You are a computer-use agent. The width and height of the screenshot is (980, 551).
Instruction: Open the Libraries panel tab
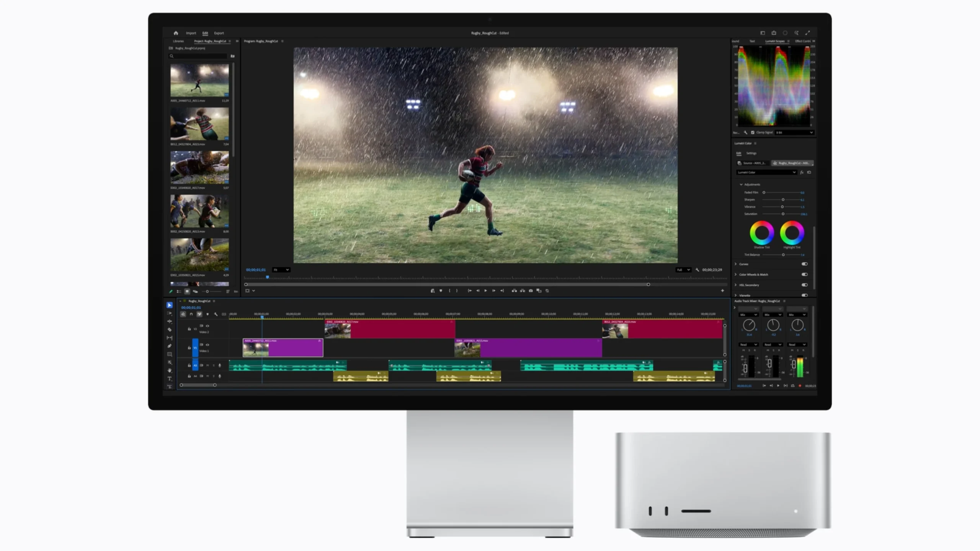click(x=178, y=41)
